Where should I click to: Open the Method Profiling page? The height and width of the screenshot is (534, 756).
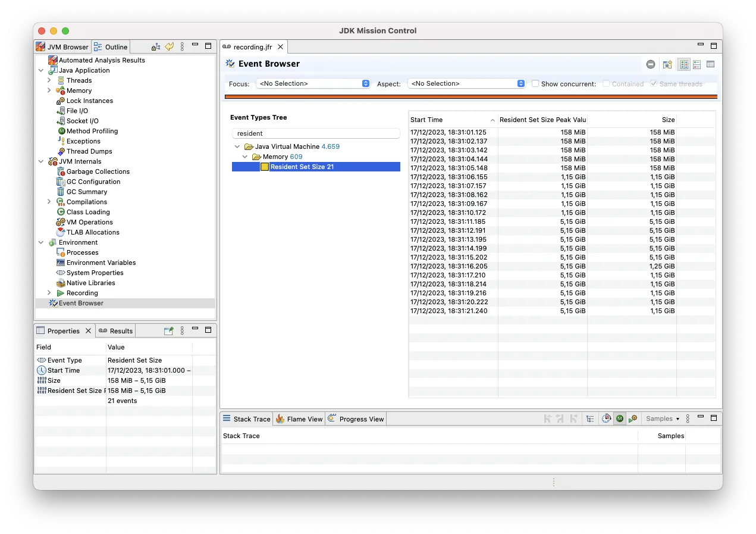[92, 131]
